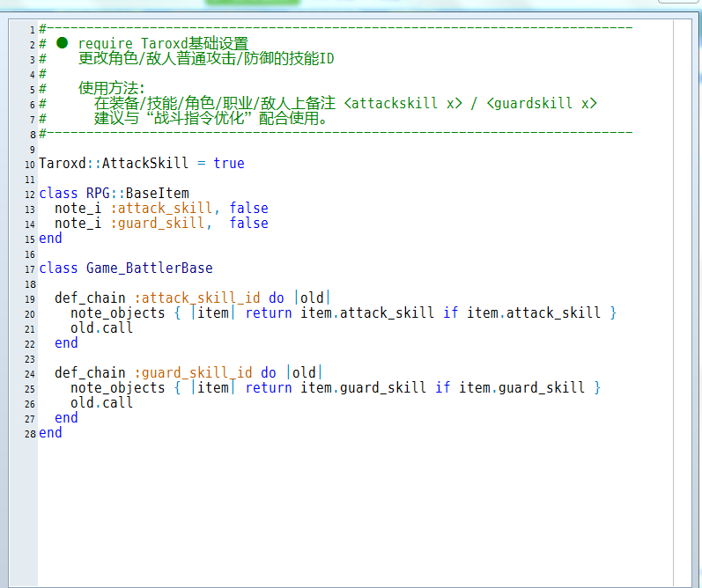Image resolution: width=702 pixels, height=588 pixels.
Task: Click line number 17 in the gutter
Action: click(30, 269)
